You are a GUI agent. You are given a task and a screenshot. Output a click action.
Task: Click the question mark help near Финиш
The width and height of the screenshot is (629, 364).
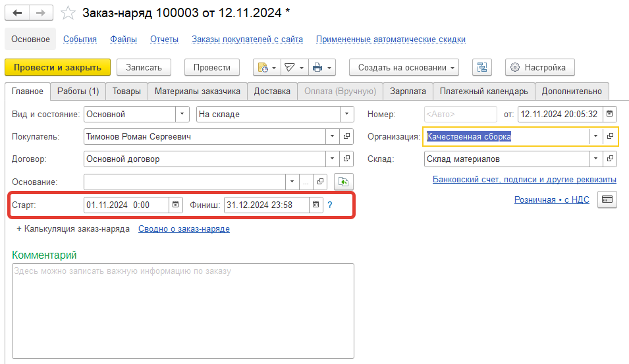coord(330,205)
